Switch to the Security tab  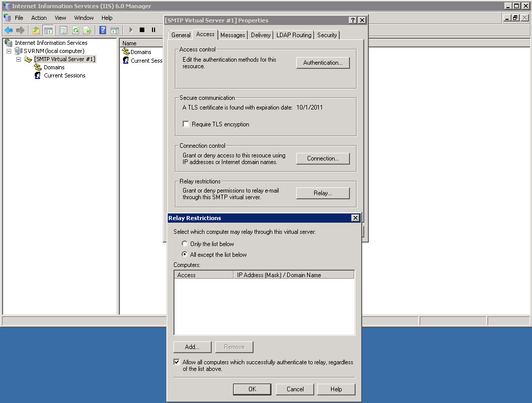327,35
